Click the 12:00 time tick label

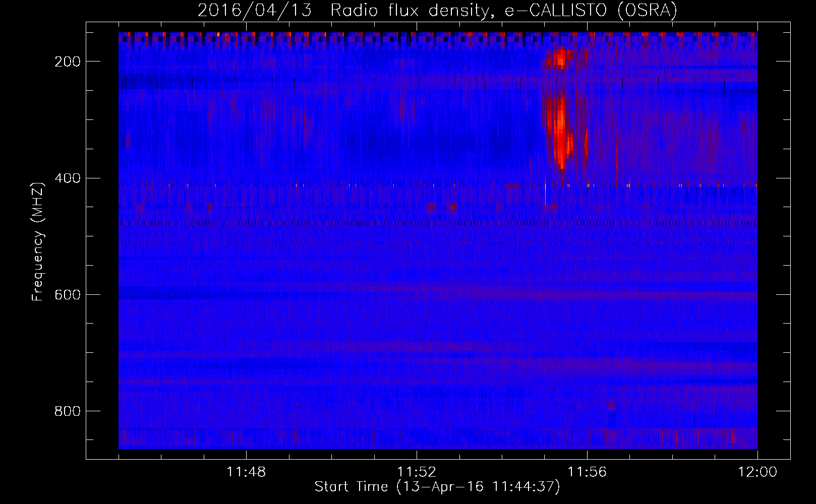[757, 472]
